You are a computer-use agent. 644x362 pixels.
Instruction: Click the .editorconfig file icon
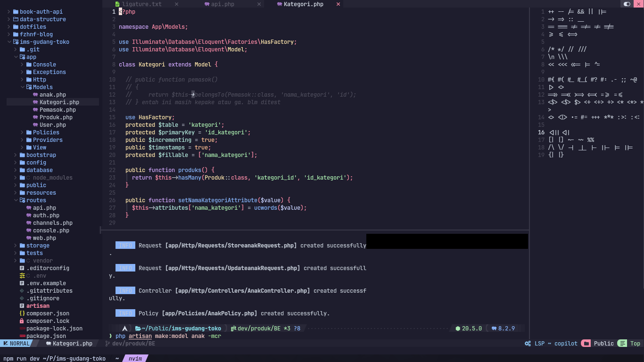(22, 268)
